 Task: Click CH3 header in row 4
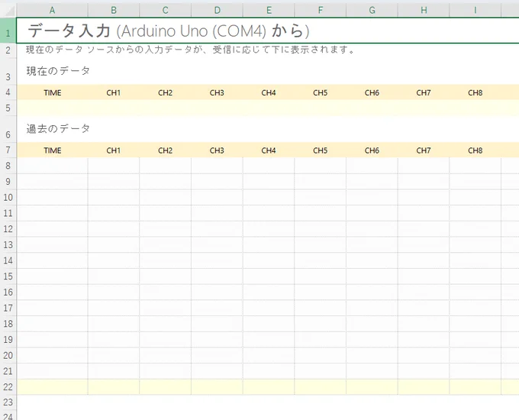coord(217,92)
